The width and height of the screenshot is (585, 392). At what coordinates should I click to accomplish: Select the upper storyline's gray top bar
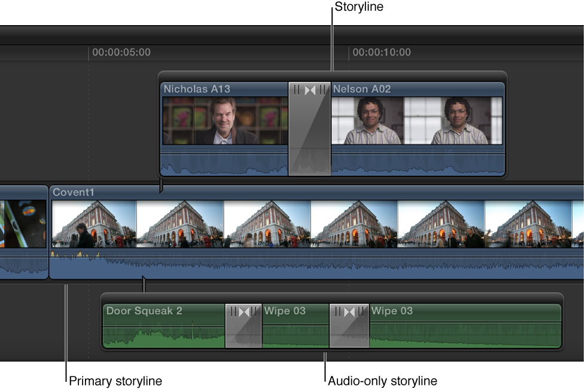pos(332,76)
